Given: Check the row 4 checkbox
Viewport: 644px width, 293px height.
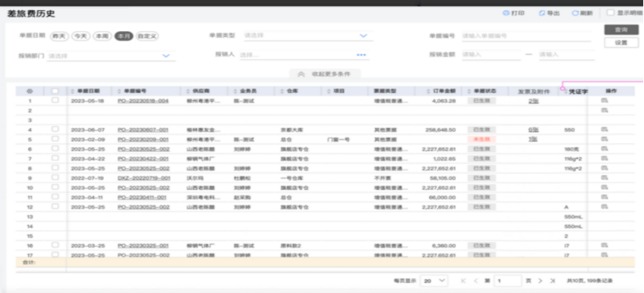Looking at the screenshot, I should tap(55, 129).
